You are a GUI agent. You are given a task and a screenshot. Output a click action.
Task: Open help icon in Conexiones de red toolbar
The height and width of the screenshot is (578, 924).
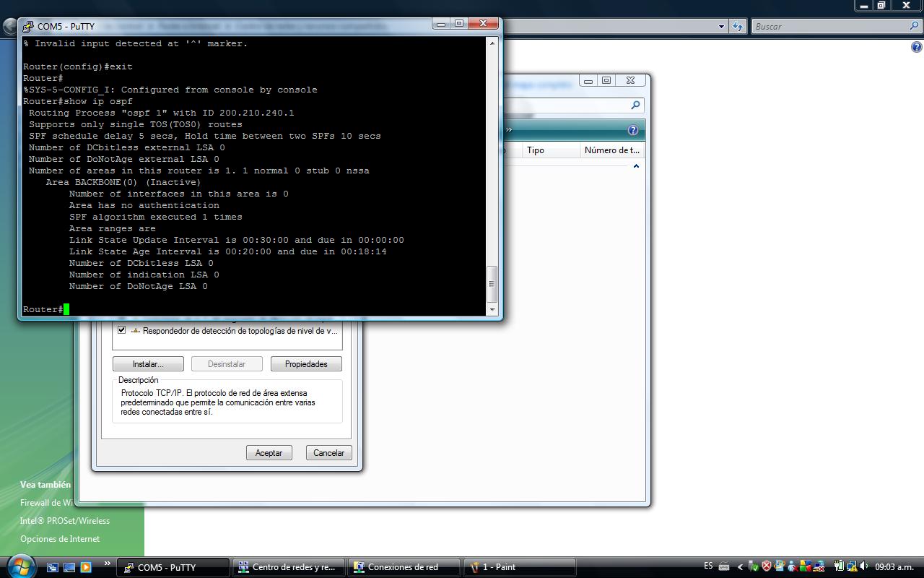(633, 131)
